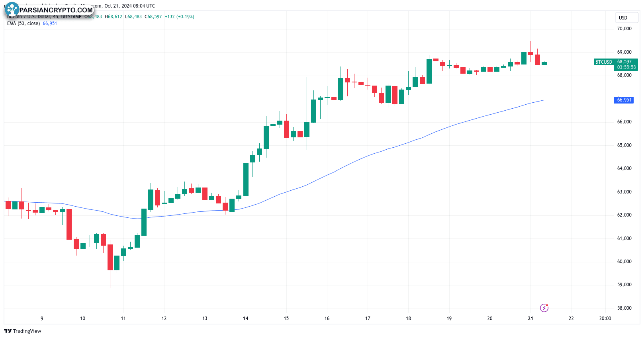Click date label 16 on time axis
Image resolution: width=644 pixels, height=338 pixels.
pyautogui.click(x=327, y=318)
